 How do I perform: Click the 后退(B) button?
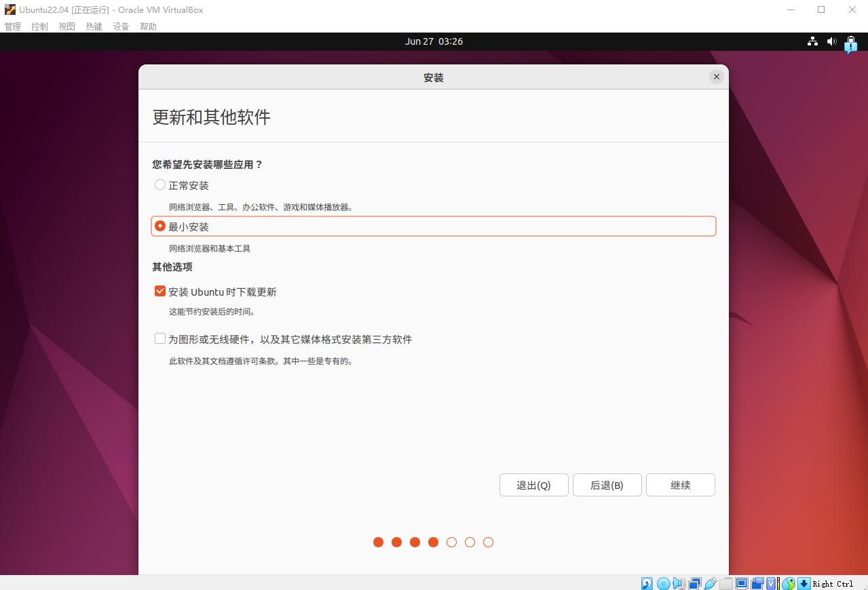[x=607, y=485]
